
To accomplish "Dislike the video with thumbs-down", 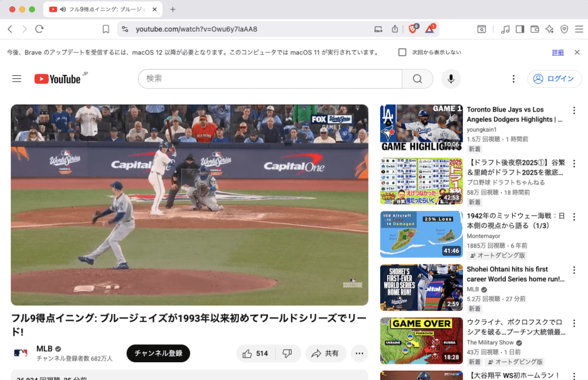I will click(x=288, y=354).
